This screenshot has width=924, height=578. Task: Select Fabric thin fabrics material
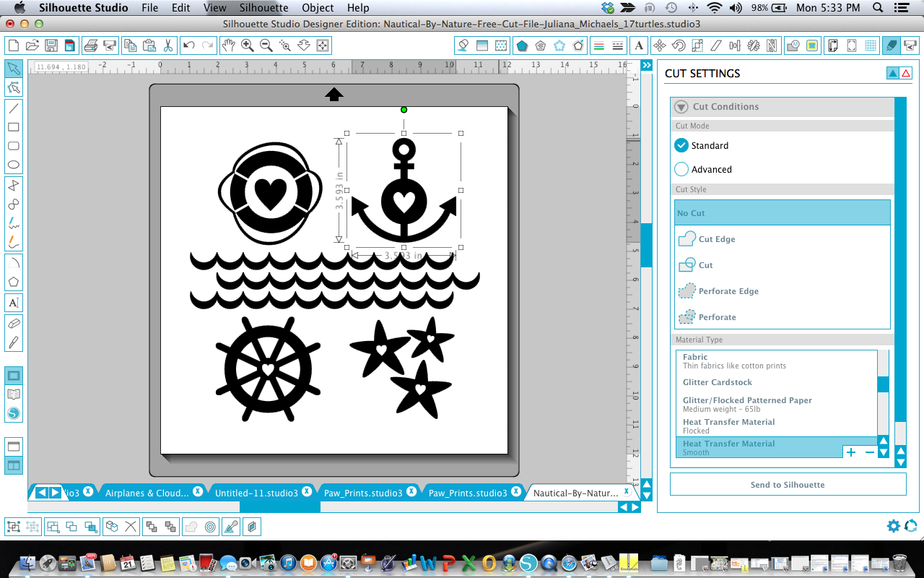pyautogui.click(x=776, y=361)
